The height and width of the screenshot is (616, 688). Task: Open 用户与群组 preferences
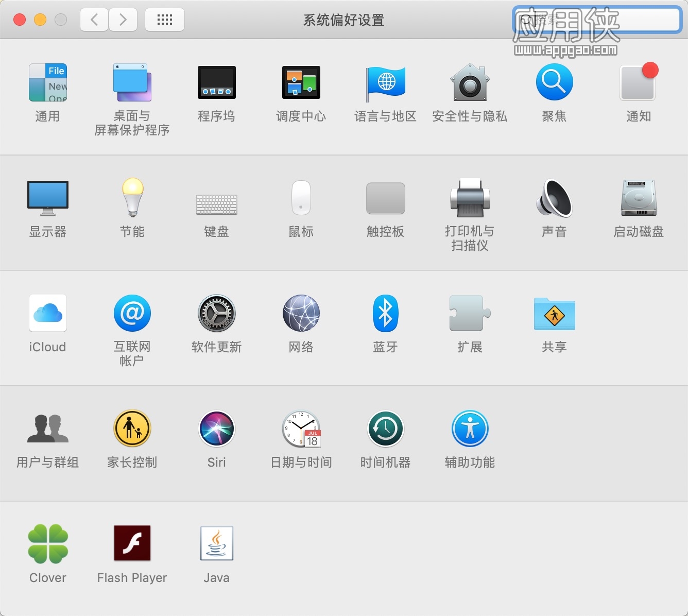pos(48,429)
